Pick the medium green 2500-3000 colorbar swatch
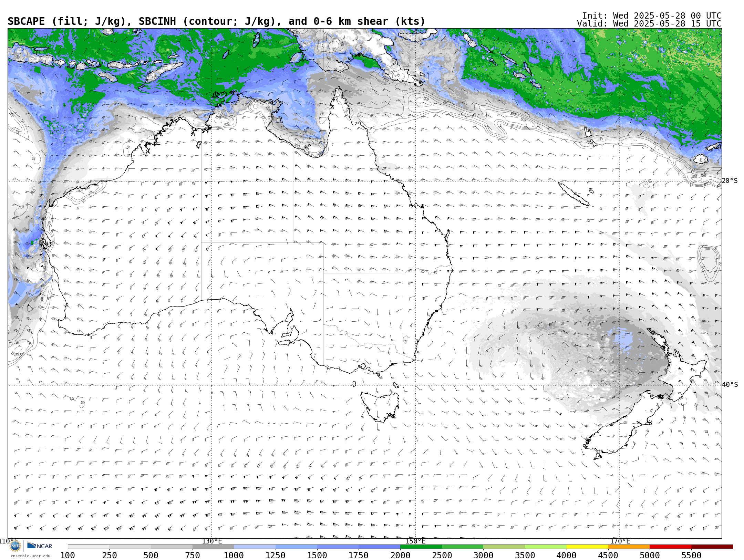This screenshot has height=560, width=744. [463, 547]
